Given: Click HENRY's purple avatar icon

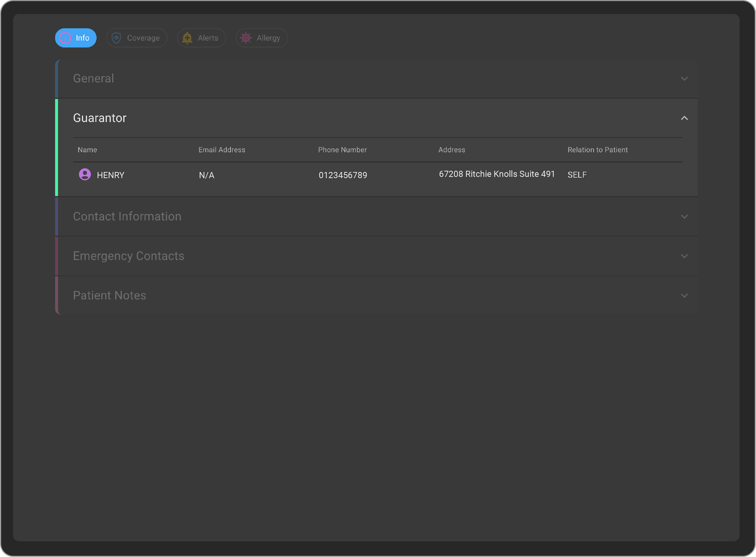Looking at the screenshot, I should pos(85,175).
